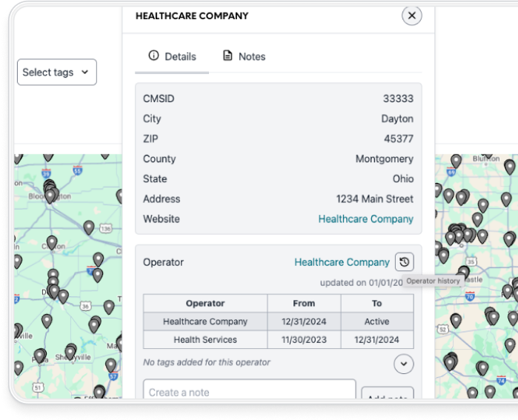Click the Healthcare Company table row cell
The image size is (518, 420).
[205, 321]
